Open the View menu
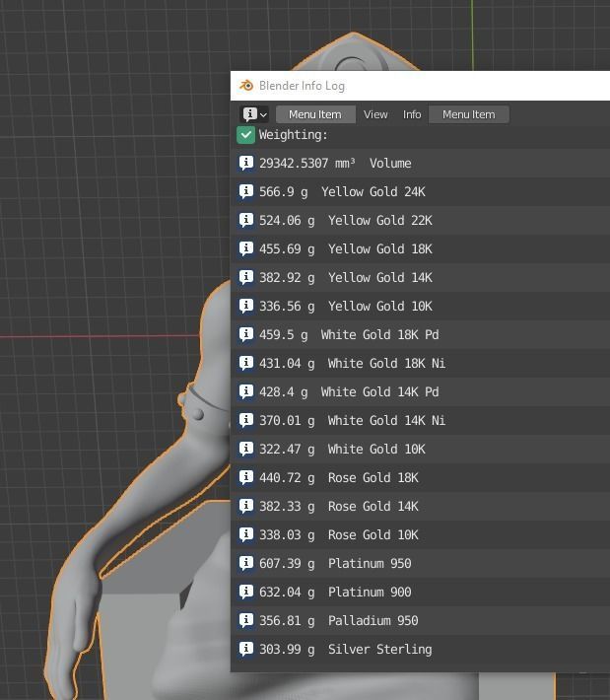This screenshot has width=610, height=700. click(375, 114)
